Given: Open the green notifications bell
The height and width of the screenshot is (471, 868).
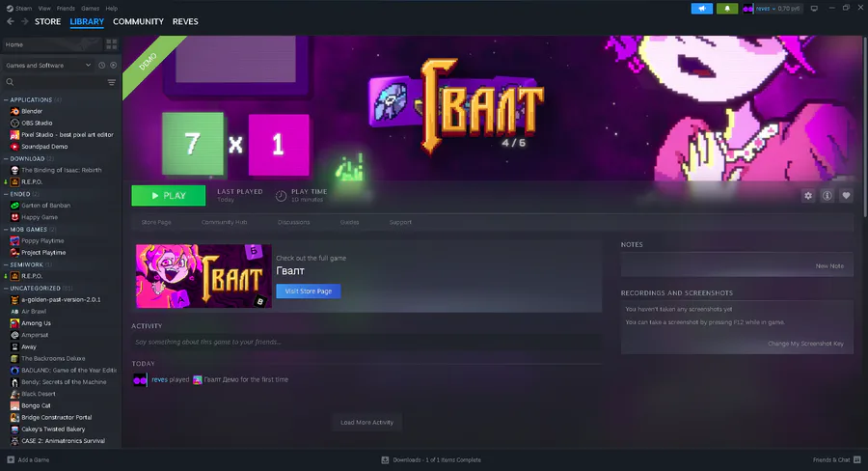Looking at the screenshot, I should click(x=727, y=9).
